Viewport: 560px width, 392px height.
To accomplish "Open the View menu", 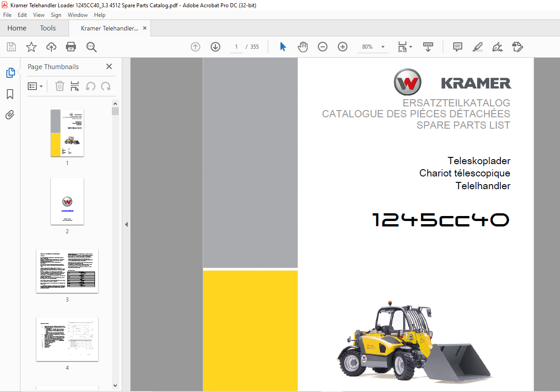I will pyautogui.click(x=39, y=15).
